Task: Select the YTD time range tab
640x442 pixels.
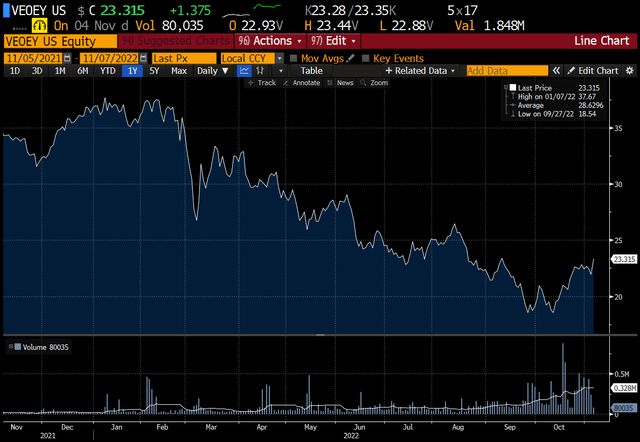Action: [108, 71]
